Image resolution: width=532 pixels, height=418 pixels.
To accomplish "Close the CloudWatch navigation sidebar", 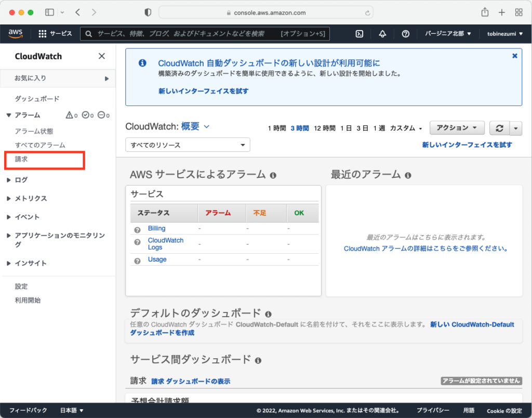I will (101, 56).
